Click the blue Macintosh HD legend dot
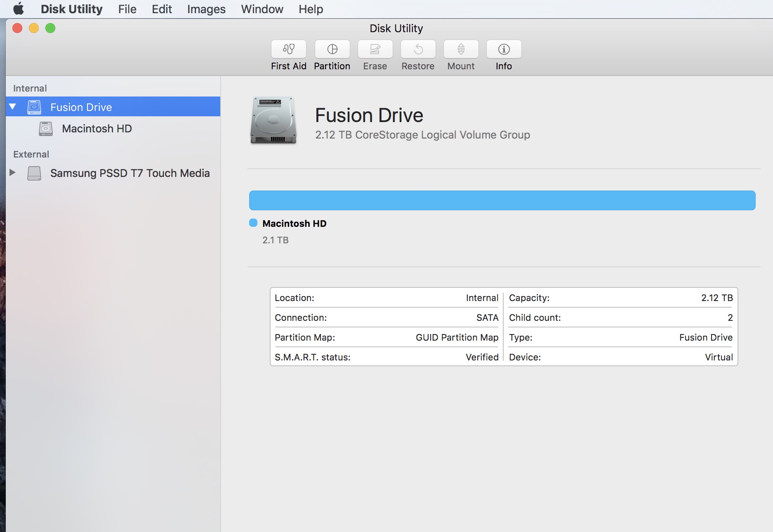The height and width of the screenshot is (532, 773). pyautogui.click(x=253, y=223)
